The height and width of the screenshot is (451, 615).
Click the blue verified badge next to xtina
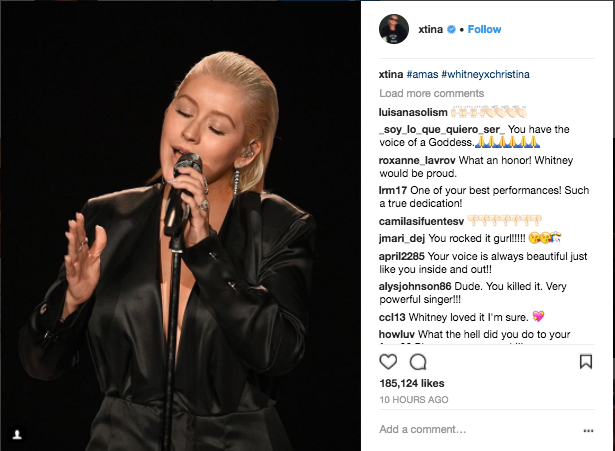click(451, 29)
